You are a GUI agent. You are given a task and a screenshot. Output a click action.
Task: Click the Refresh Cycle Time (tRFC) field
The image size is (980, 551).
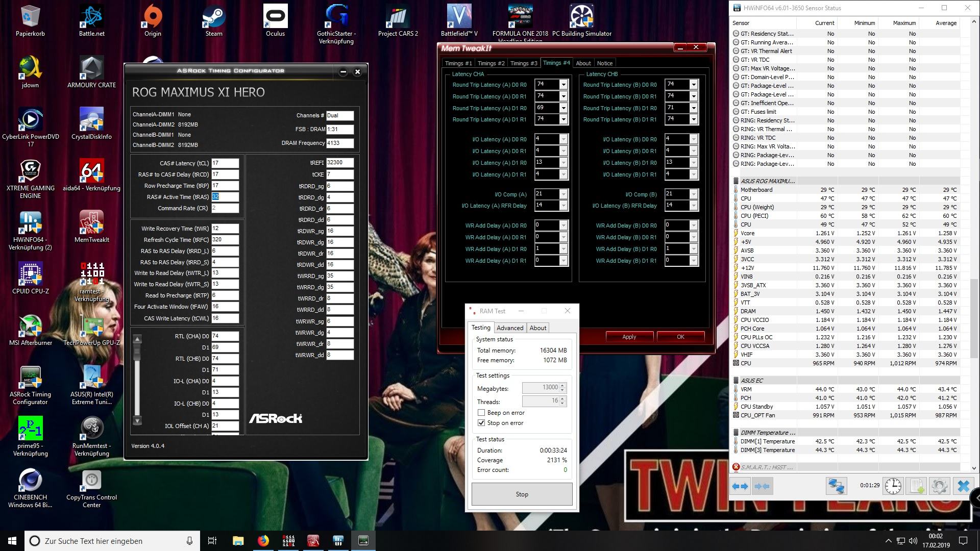pos(225,240)
